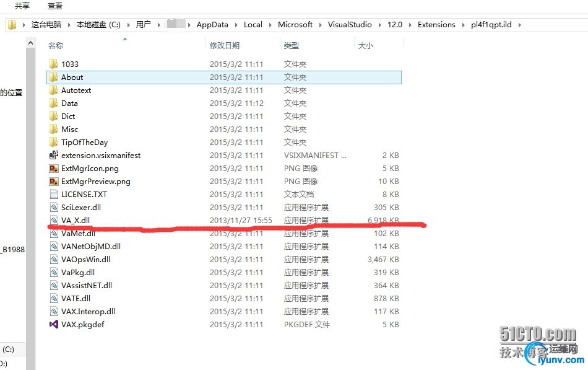Select the SciLexer.dll file icon
The image size is (588, 370).
click(x=54, y=208)
